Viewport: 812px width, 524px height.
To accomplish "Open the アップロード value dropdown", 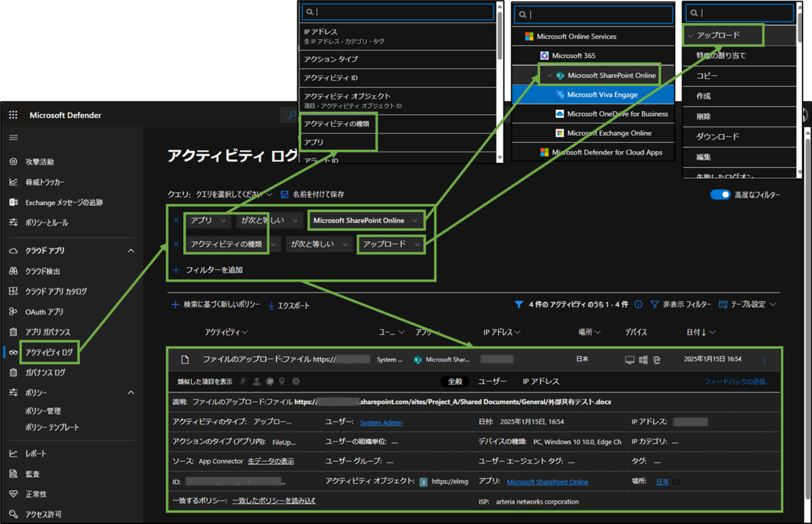I will tap(390, 244).
